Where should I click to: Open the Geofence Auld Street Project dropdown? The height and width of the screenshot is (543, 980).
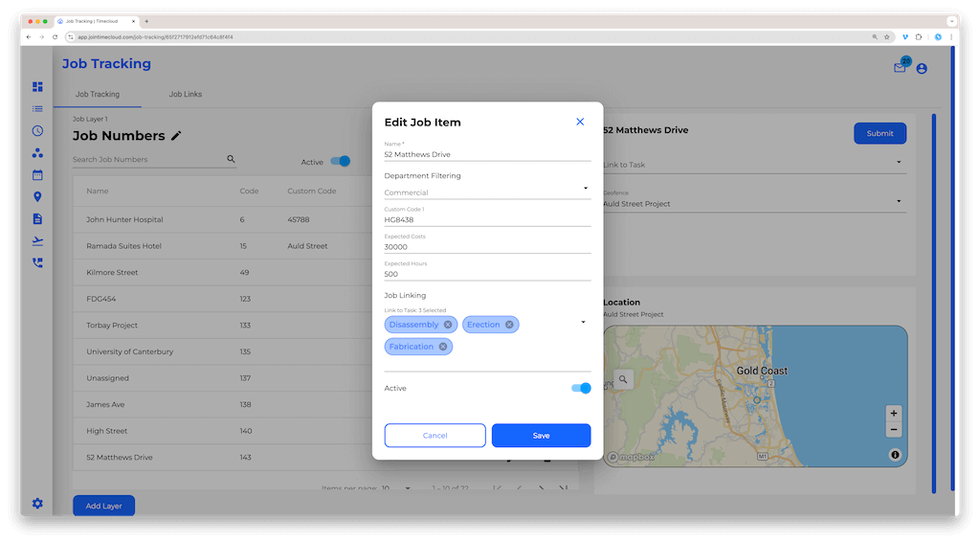click(754, 201)
